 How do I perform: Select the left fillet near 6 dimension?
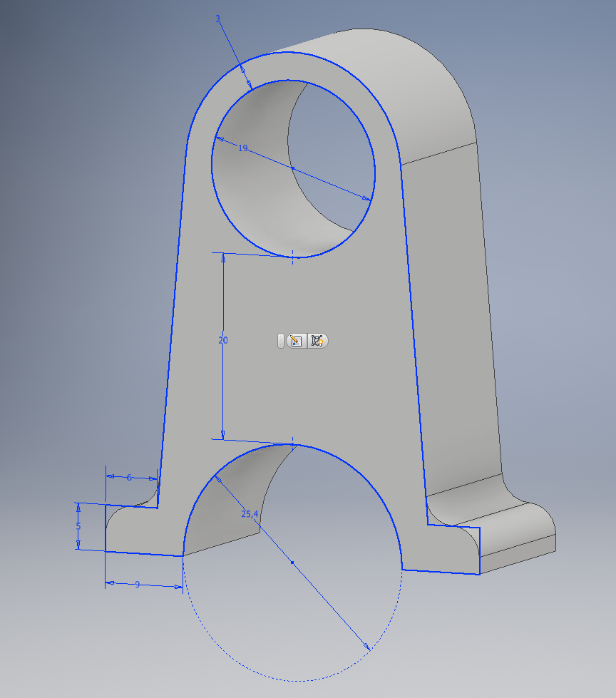(x=148, y=497)
